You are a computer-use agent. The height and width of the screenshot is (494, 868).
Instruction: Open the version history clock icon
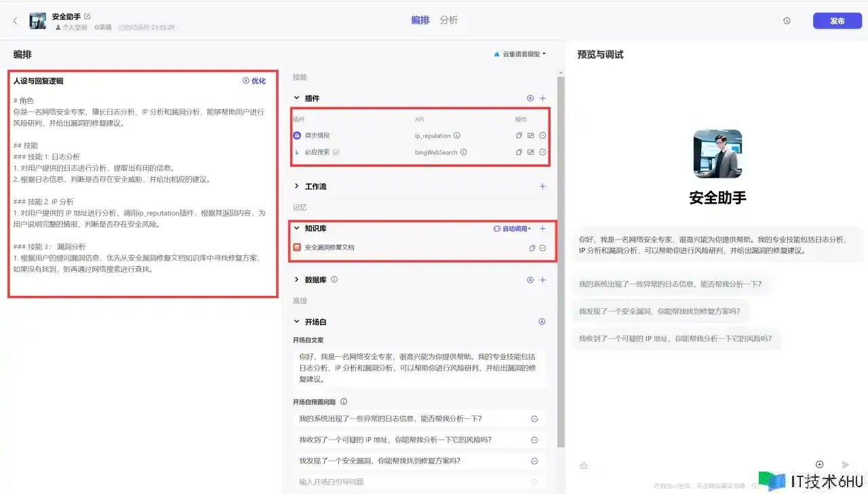point(787,21)
